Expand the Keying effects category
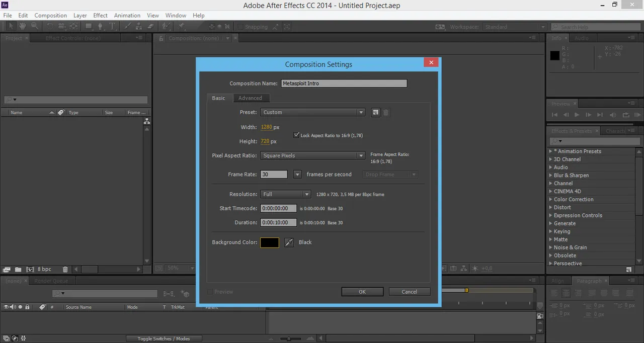The width and height of the screenshot is (644, 343). 550,231
